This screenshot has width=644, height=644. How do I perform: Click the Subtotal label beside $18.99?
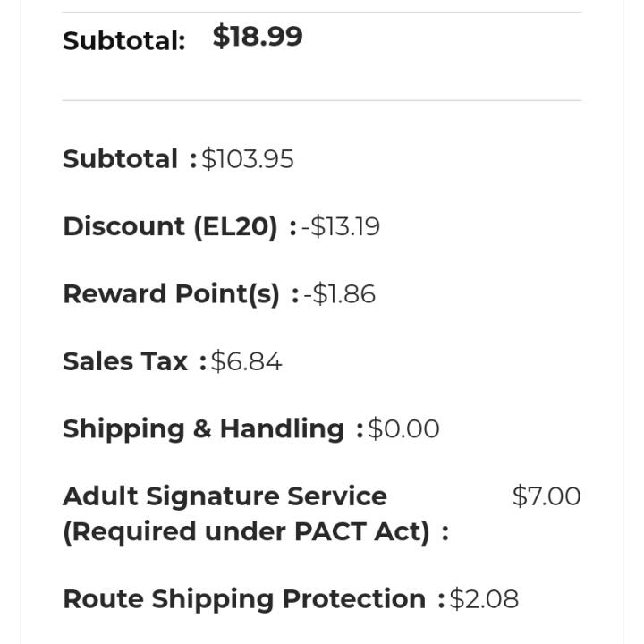click(123, 41)
